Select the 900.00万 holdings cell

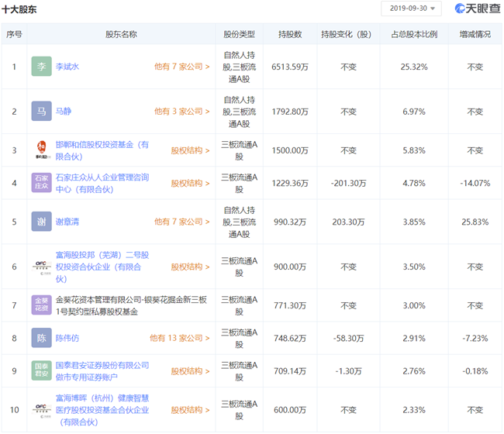(290, 267)
